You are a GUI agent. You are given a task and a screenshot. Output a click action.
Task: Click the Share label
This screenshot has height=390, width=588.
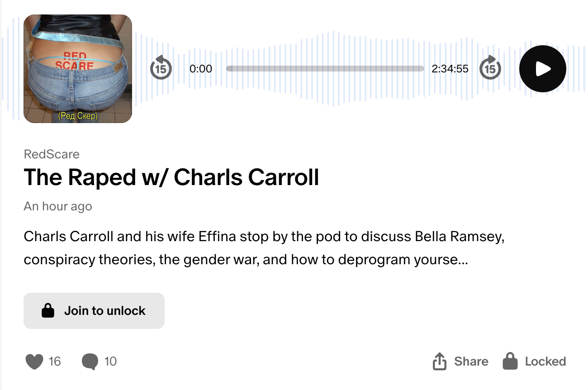(471, 361)
